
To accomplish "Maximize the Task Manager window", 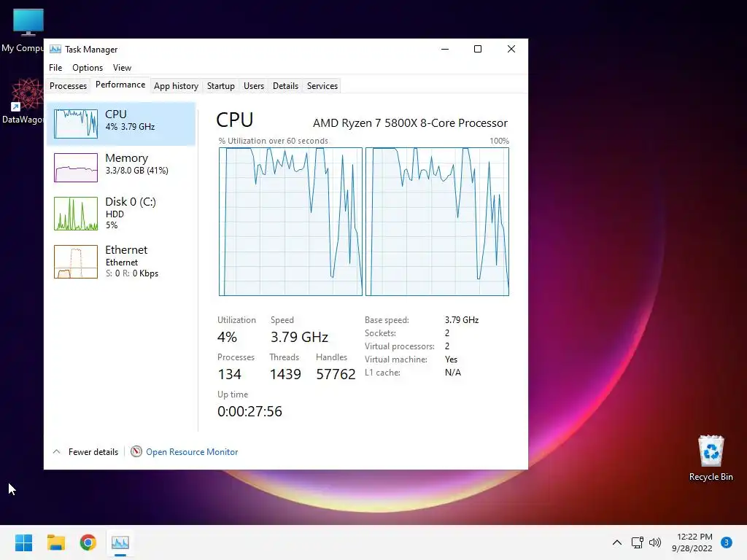I will tap(478, 49).
